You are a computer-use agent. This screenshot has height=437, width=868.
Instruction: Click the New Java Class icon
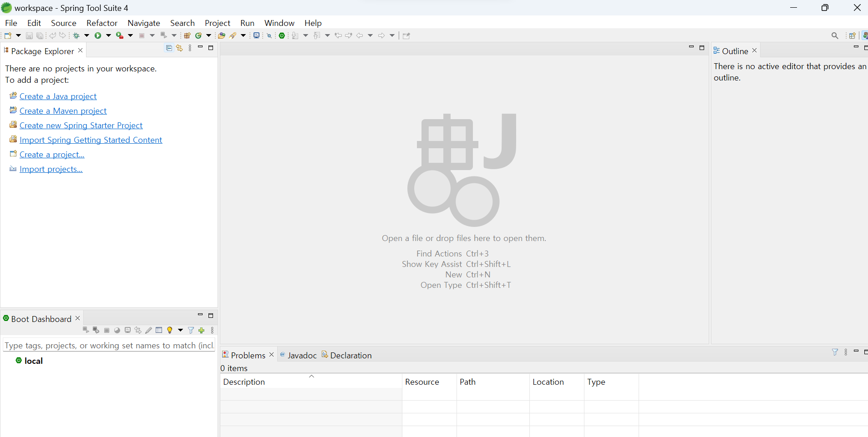coord(198,35)
